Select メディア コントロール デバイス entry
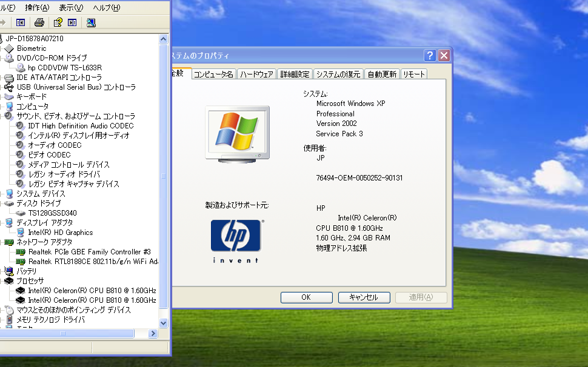 (x=68, y=165)
